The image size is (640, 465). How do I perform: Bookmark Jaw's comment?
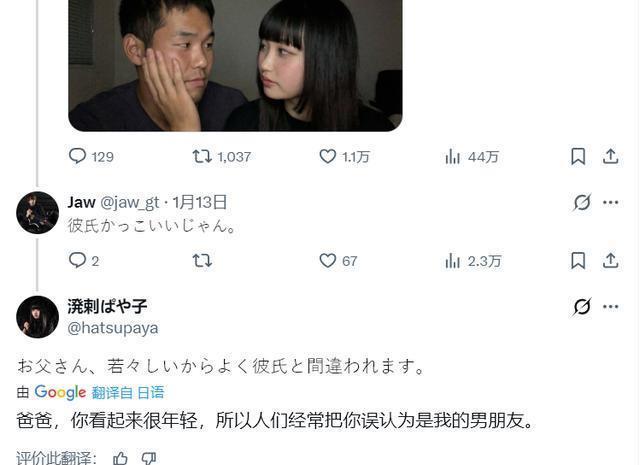(578, 260)
